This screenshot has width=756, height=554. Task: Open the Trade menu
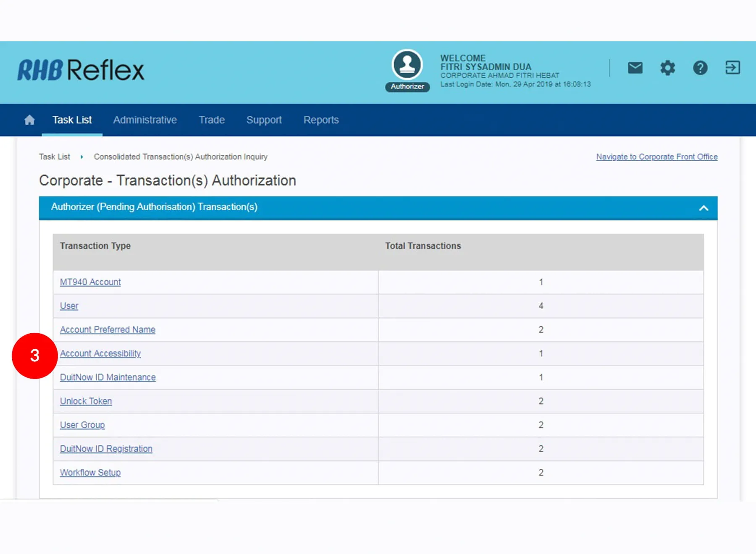[212, 120]
